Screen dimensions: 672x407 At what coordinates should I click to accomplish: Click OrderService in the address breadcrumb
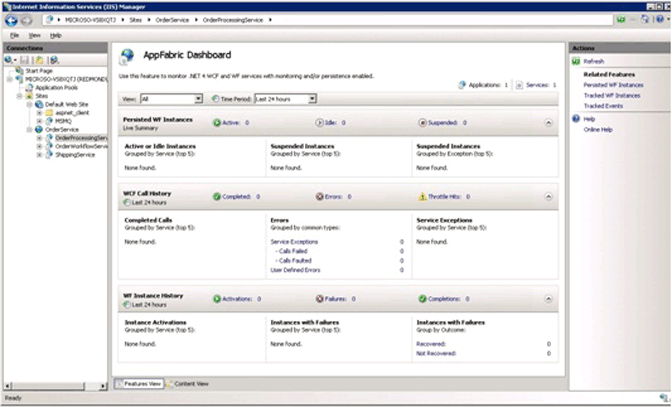point(172,20)
